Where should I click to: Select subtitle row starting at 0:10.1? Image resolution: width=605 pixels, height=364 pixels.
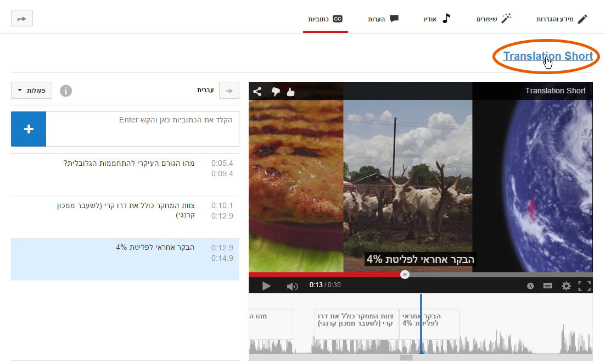tap(125, 217)
